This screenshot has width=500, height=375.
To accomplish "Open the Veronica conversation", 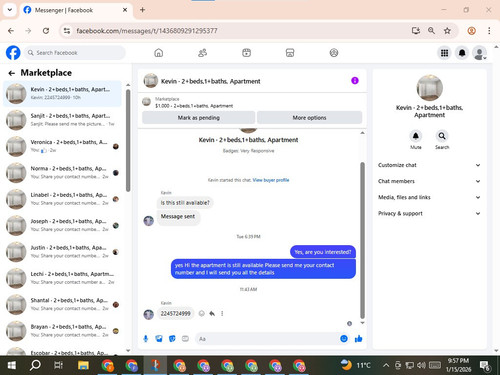I will click(x=63, y=146).
